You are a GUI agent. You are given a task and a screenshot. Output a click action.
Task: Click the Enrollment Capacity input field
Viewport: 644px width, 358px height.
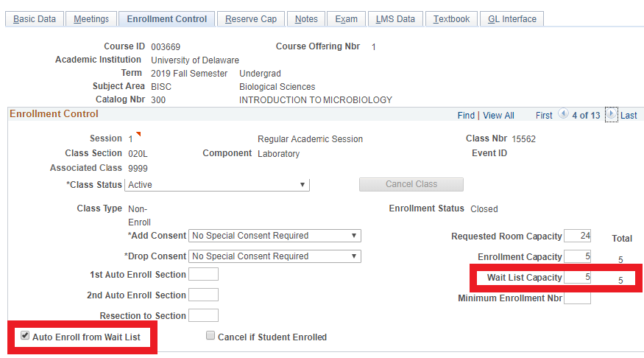(578, 256)
